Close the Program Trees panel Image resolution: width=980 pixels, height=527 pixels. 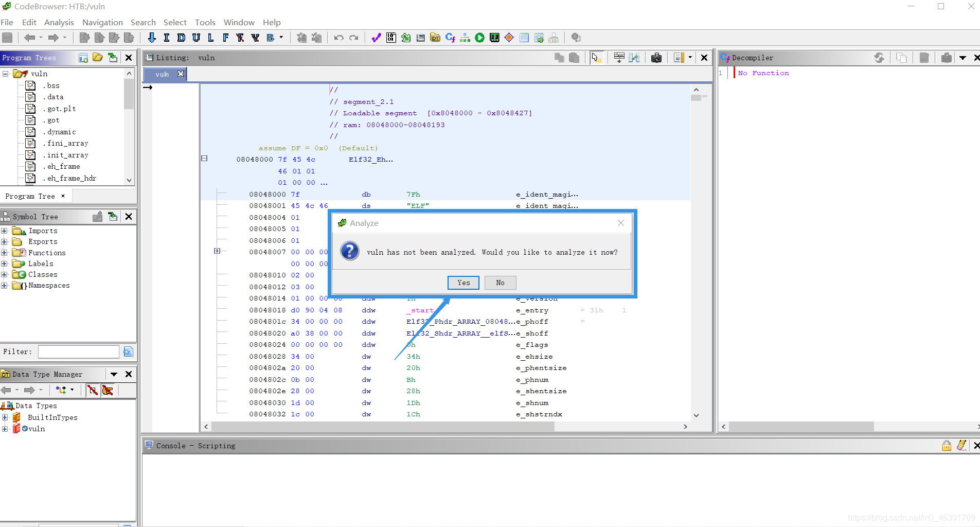[129, 58]
